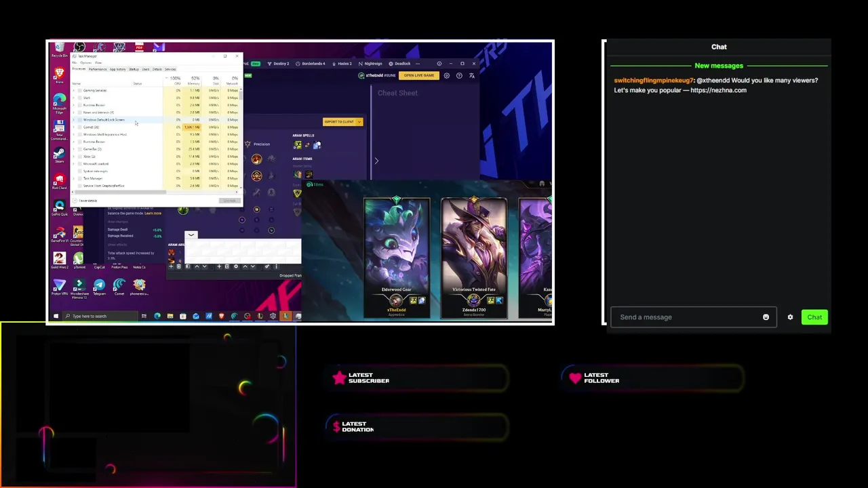Switch to App history tab

point(117,69)
